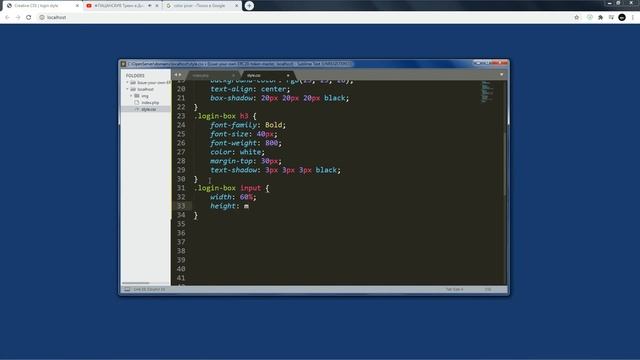
Task: Place cursor on box-shadow line
Action: (x=280, y=98)
